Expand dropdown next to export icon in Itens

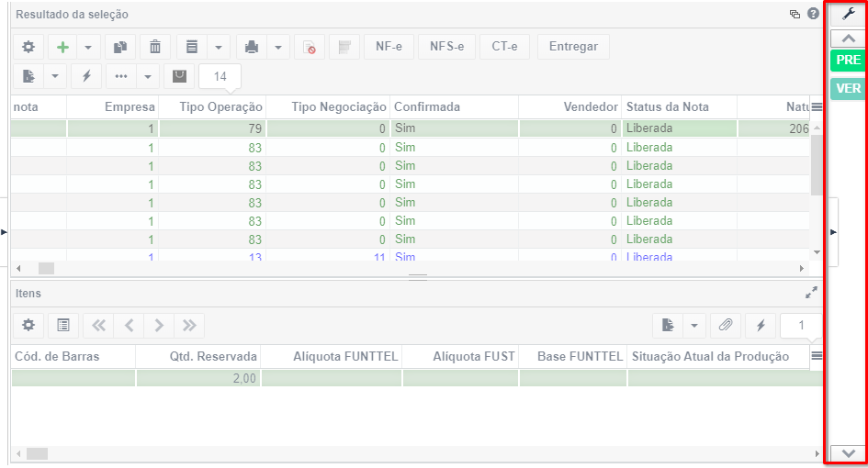click(694, 325)
